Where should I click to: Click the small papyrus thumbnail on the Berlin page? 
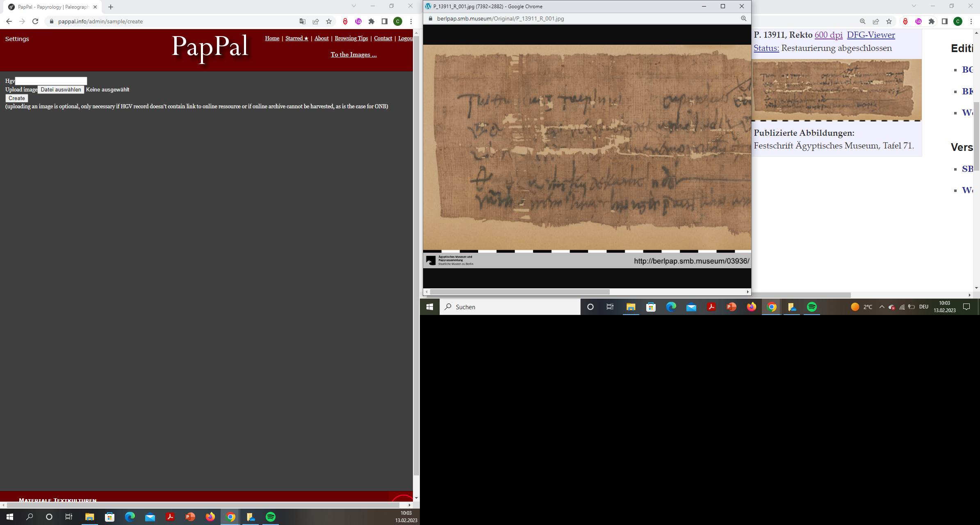point(836,89)
